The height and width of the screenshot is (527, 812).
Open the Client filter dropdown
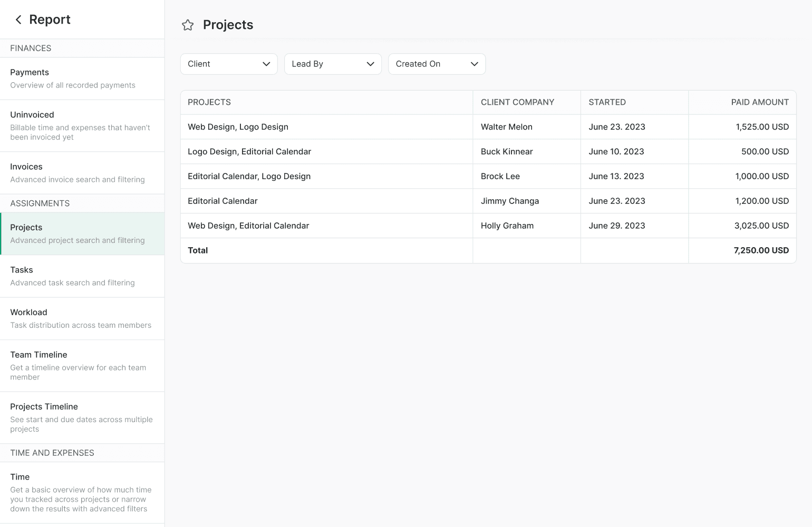point(229,64)
